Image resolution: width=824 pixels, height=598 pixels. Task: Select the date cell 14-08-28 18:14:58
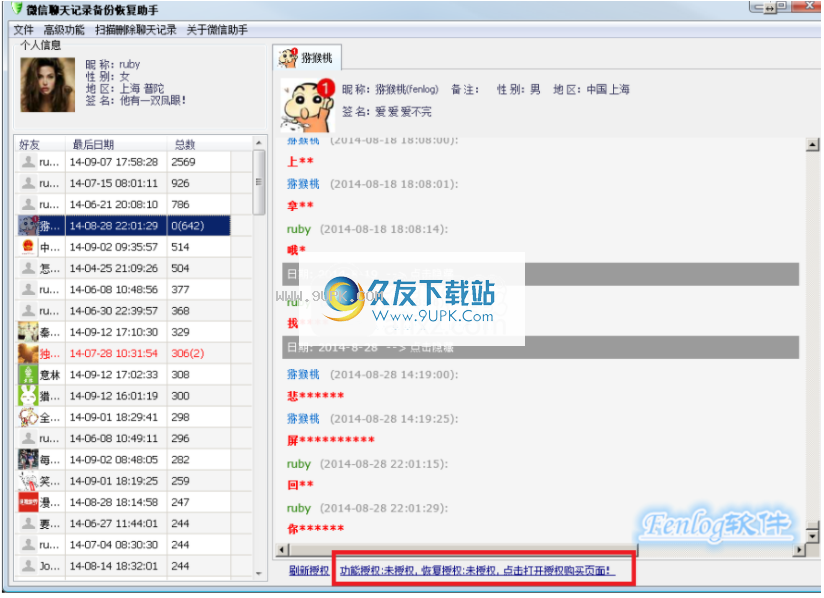[116, 502]
